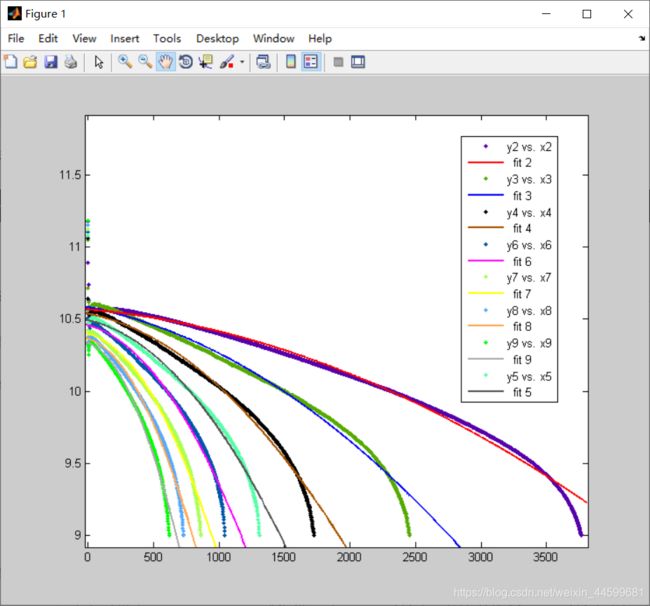This screenshot has height=606, width=650.
Task: Open the Window menu
Action: [x=274, y=39]
